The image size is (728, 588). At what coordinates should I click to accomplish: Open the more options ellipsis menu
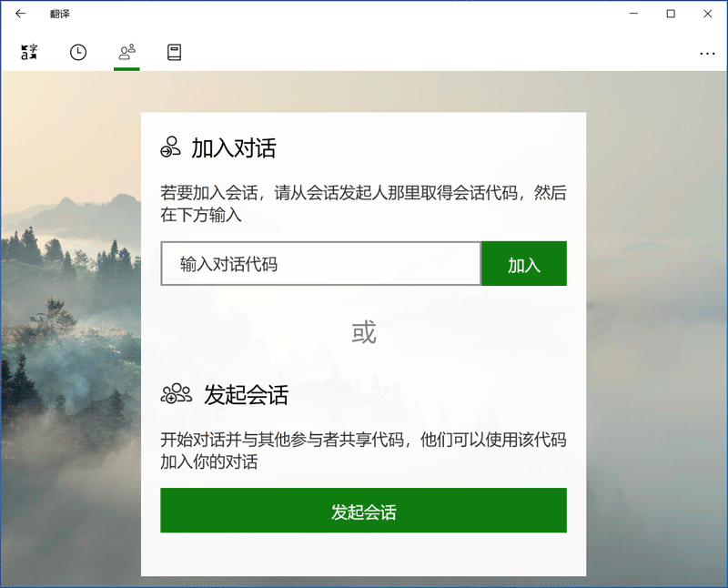707,54
